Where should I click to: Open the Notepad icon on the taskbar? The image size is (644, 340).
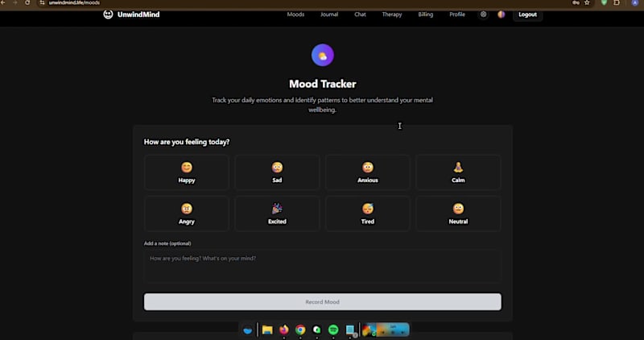pyautogui.click(x=350, y=330)
